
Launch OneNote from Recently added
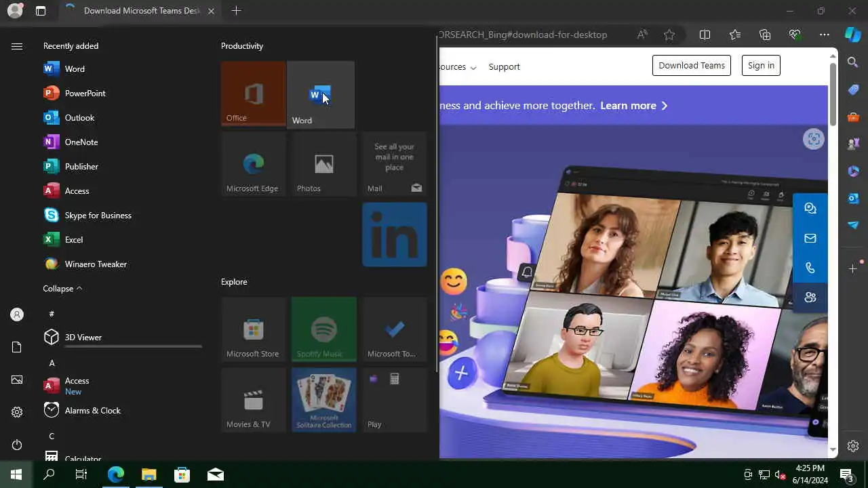[x=122, y=142]
